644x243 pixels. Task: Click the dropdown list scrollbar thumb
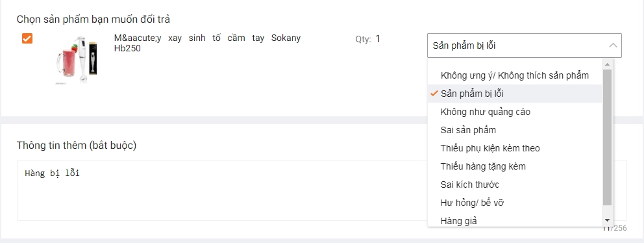607,137
